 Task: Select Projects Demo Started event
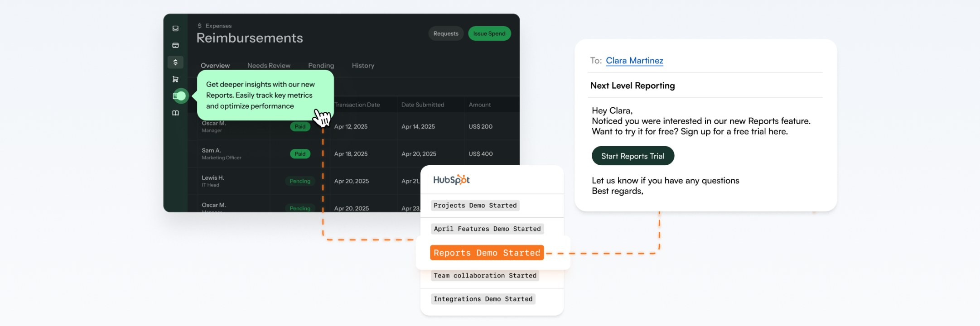475,206
